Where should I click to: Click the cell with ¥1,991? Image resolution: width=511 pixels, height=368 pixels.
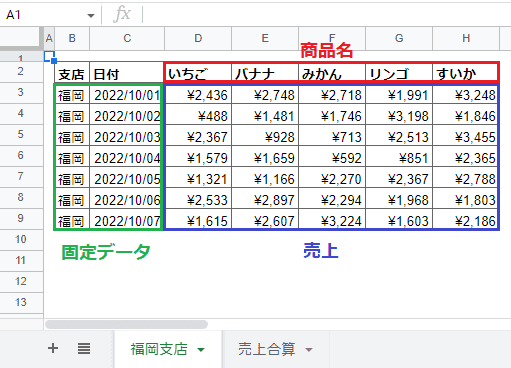click(399, 94)
